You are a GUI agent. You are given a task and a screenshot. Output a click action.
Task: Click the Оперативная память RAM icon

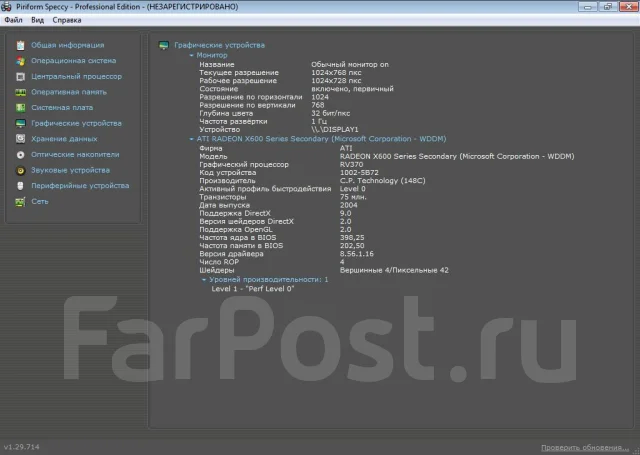click(x=20, y=92)
